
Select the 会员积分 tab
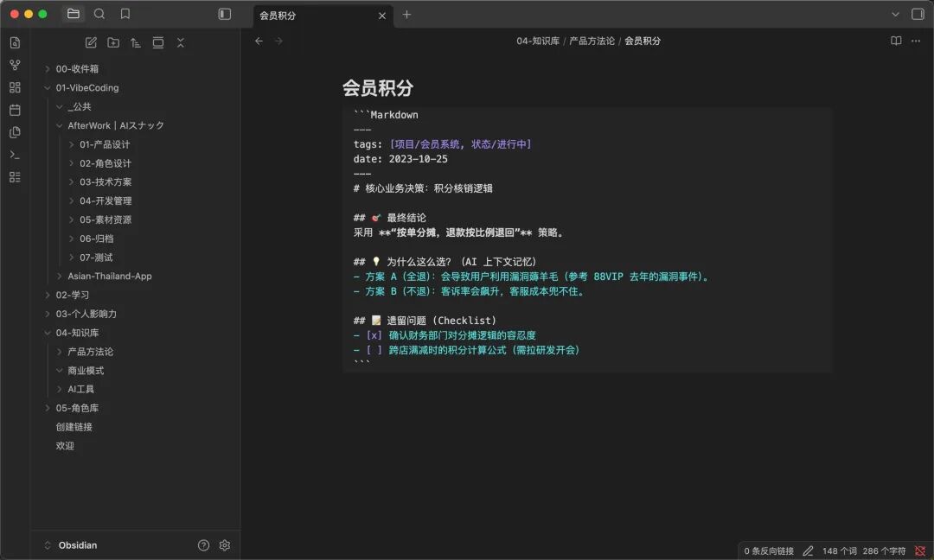(x=311, y=15)
